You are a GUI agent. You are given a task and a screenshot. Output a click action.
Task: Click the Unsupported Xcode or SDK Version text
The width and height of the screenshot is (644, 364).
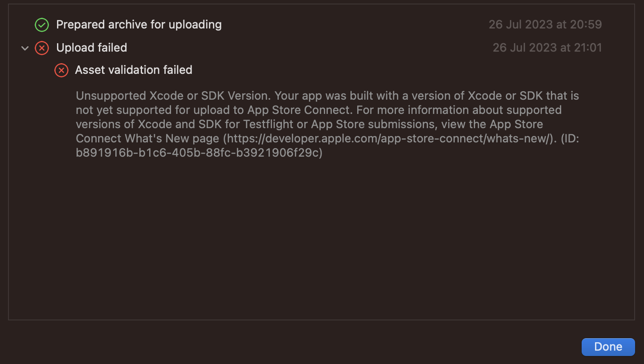(174, 96)
